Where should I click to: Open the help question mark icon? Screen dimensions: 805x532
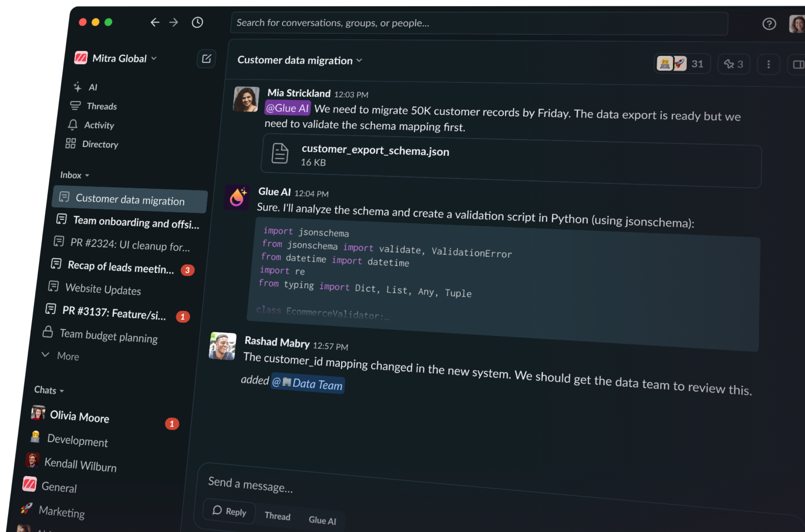point(769,24)
